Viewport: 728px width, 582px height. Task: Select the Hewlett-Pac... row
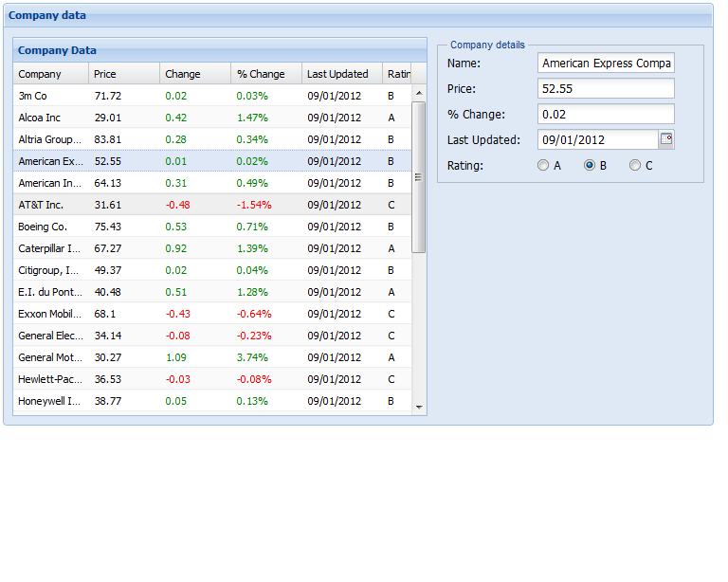(x=212, y=379)
